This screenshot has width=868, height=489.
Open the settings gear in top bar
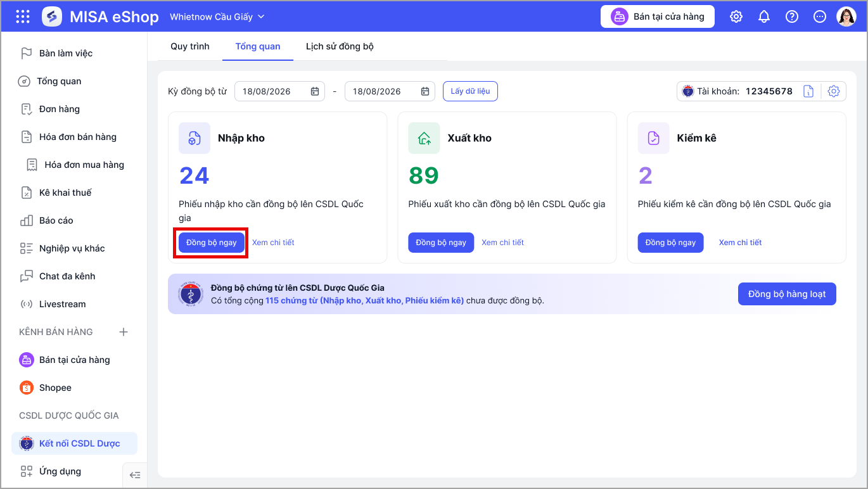736,17
